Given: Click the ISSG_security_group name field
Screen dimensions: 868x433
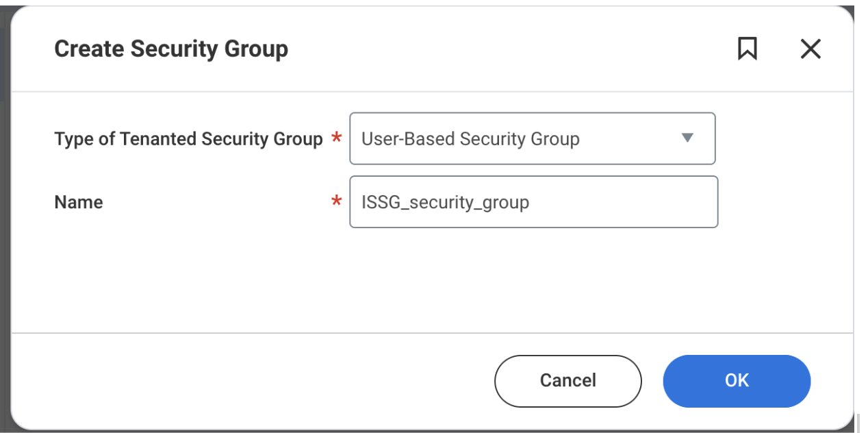Looking at the screenshot, I should click(534, 202).
